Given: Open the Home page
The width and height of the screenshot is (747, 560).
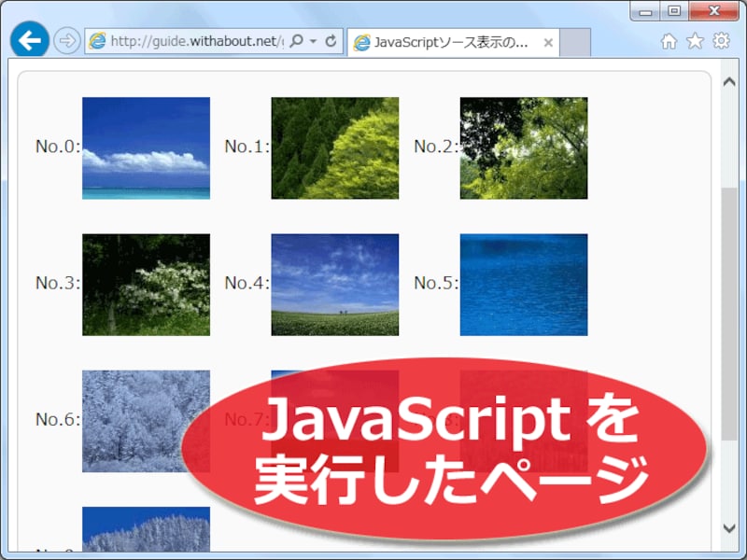Looking at the screenshot, I should tap(668, 41).
